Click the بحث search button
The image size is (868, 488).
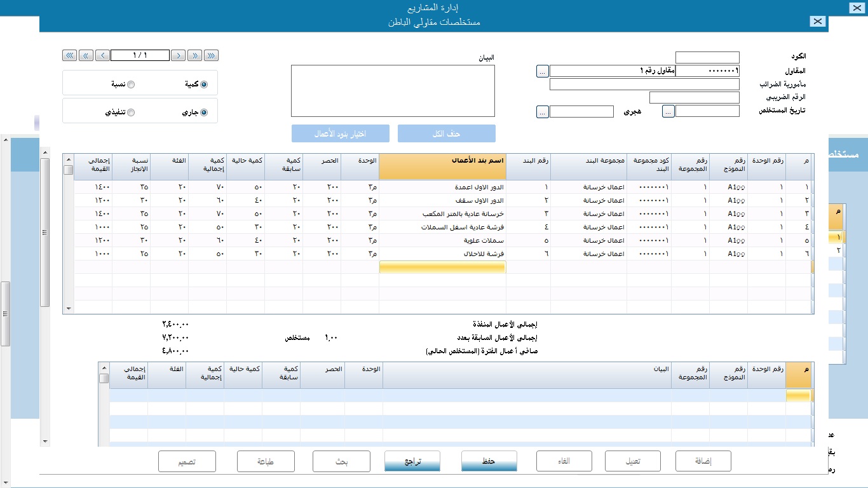pos(342,461)
